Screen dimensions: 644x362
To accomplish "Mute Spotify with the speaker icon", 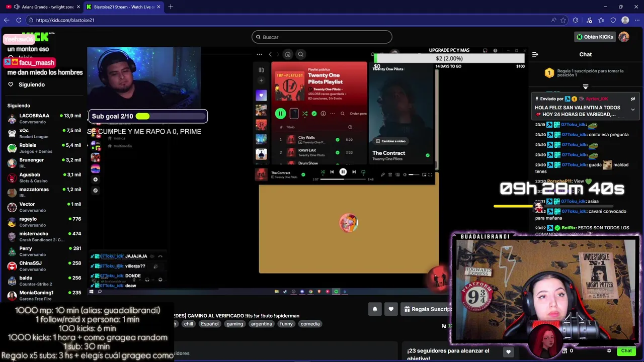I will point(405,174).
